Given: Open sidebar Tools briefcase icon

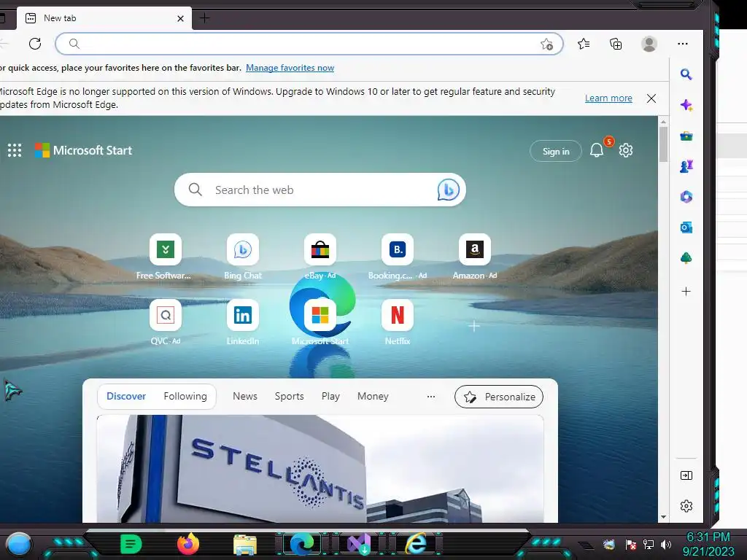Looking at the screenshot, I should 686,136.
